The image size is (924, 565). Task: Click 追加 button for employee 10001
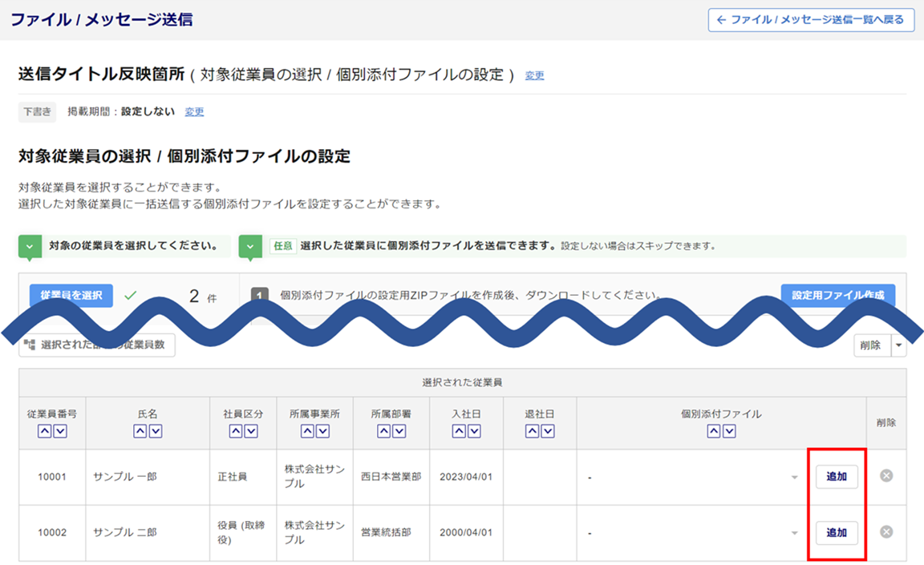click(837, 477)
